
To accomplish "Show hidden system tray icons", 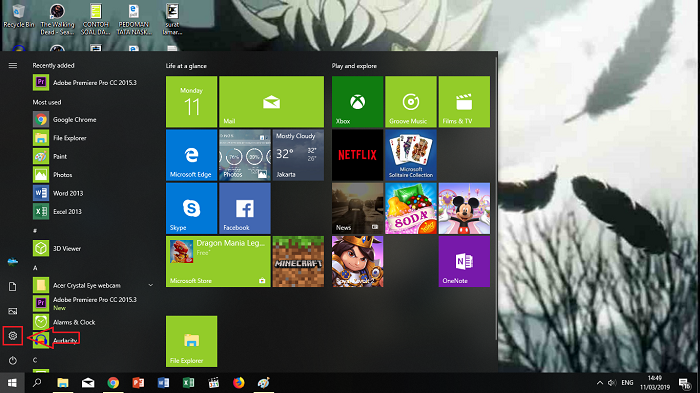I will tap(600, 383).
